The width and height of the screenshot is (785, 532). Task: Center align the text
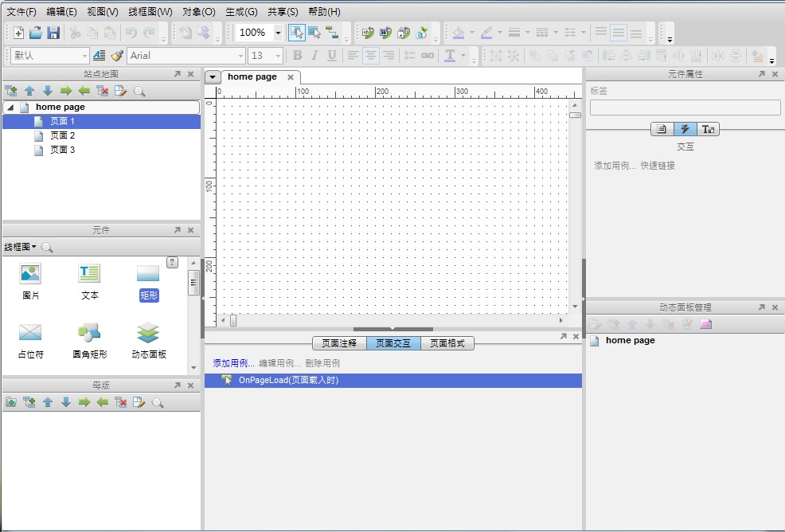(370, 56)
